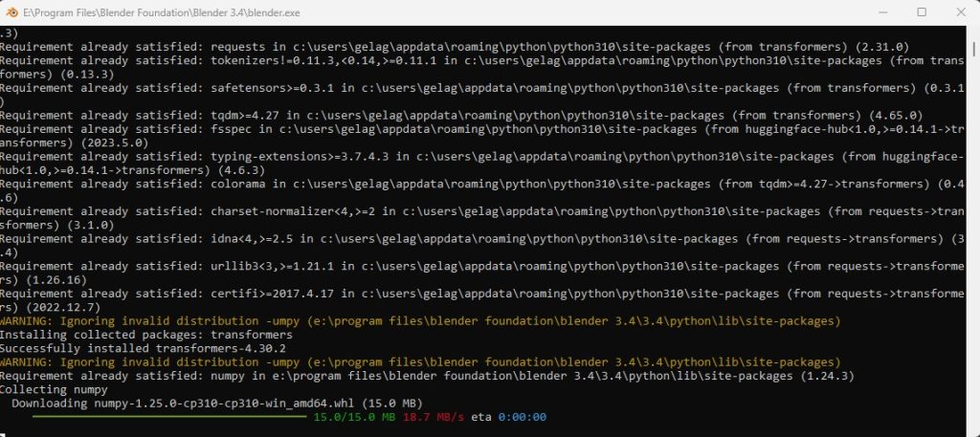The height and width of the screenshot is (437, 980).
Task: Click the '(4.65.0)' tqdm version text
Action: click(x=896, y=116)
